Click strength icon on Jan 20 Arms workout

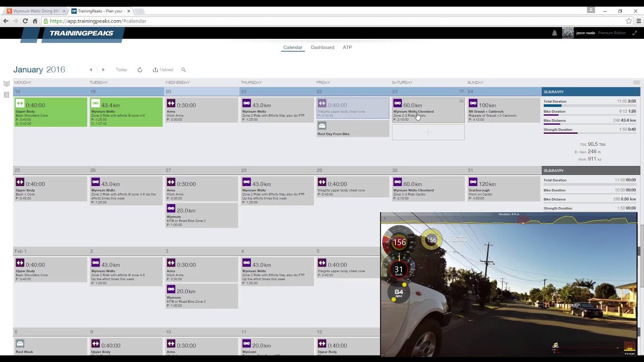[171, 104]
